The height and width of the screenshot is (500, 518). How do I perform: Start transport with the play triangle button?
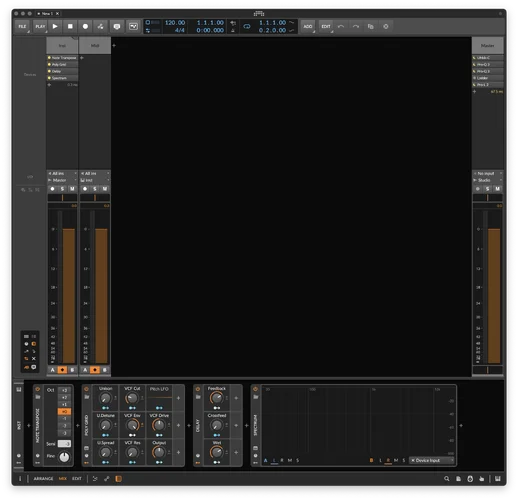coord(55,26)
